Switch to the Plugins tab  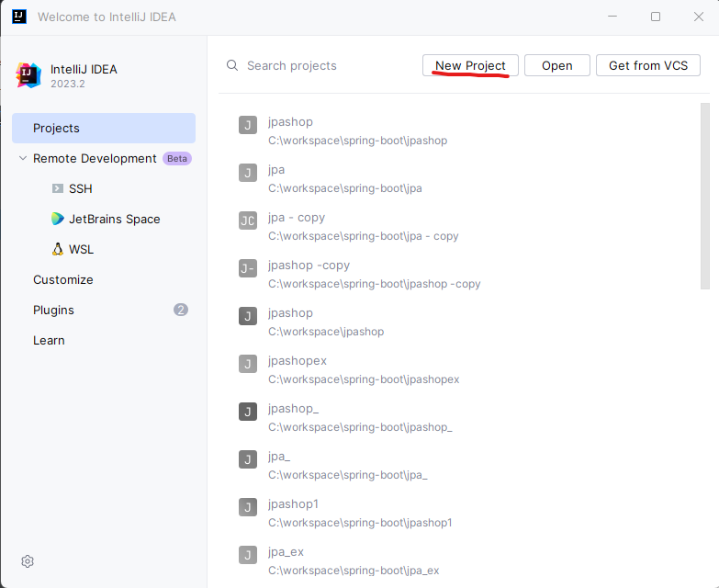pyautogui.click(x=53, y=310)
